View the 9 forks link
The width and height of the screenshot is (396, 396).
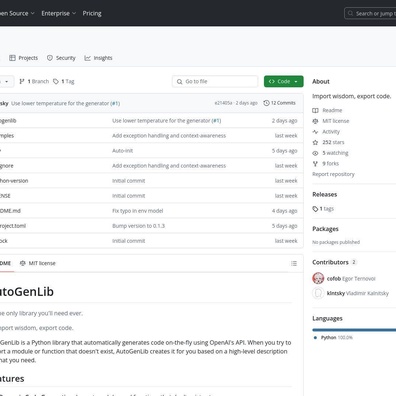330,163
